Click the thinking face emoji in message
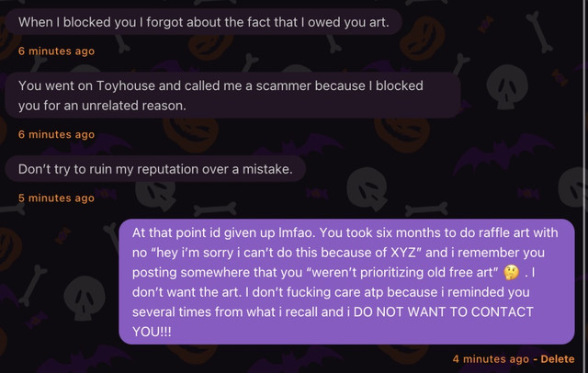The width and height of the screenshot is (588, 373). click(x=512, y=273)
